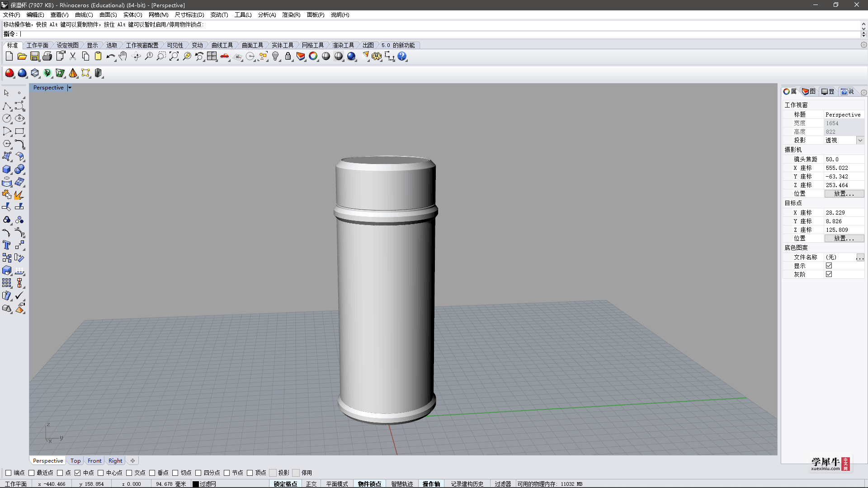The width and height of the screenshot is (868, 488).
Task: Click the command history scroll-down arrow
Action: [863, 28]
